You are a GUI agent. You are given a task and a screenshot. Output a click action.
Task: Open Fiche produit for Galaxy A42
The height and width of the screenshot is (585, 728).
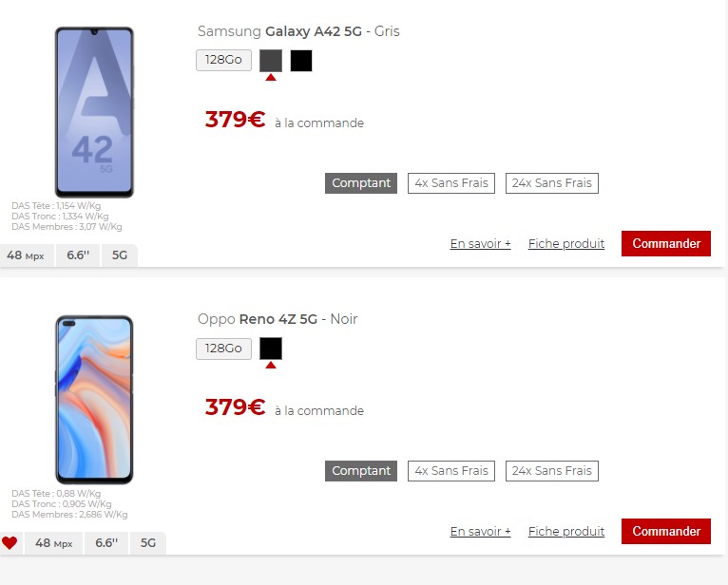click(566, 243)
